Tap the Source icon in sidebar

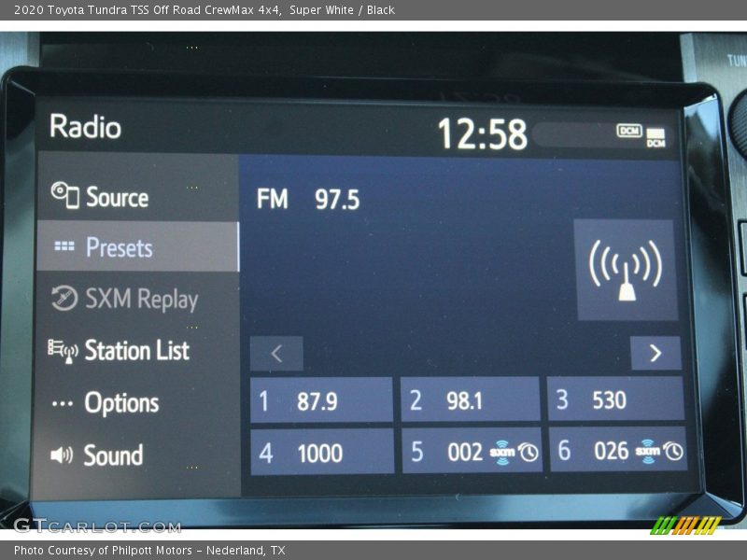[64, 195]
